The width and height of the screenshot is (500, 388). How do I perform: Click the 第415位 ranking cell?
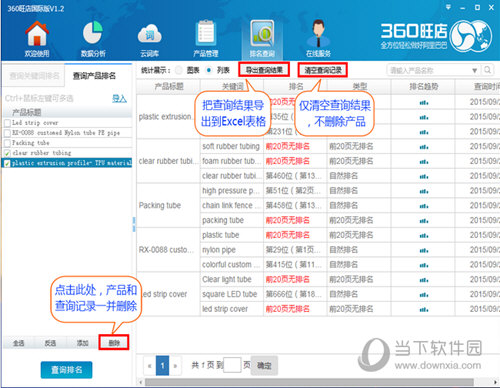(x=295, y=265)
